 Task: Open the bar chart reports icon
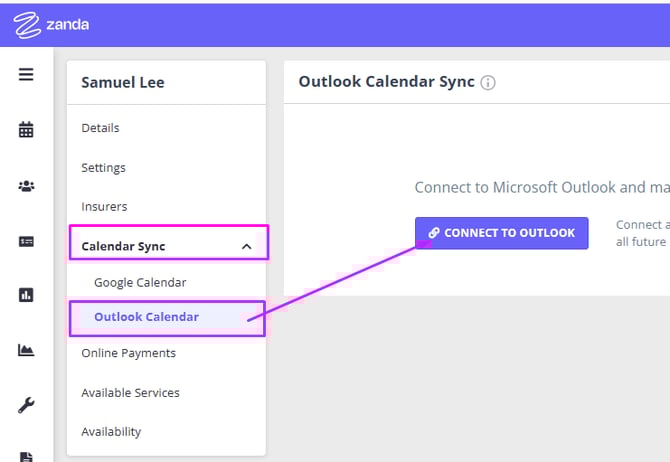pos(26,295)
